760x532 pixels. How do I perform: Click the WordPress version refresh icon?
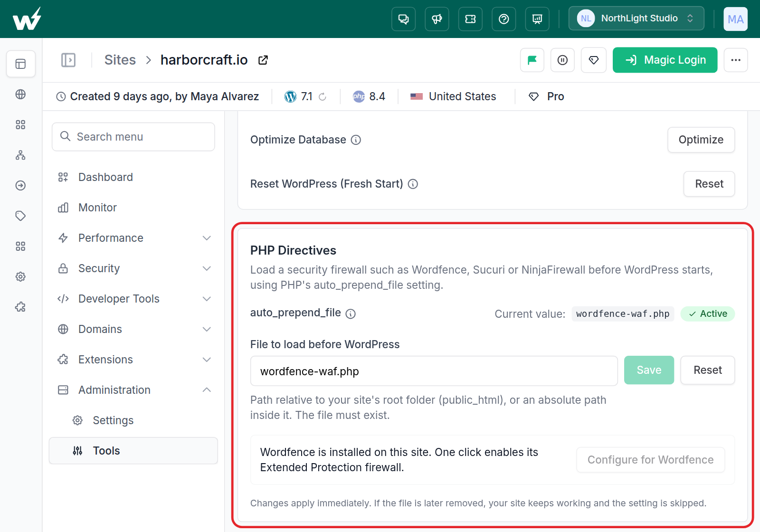tap(323, 96)
